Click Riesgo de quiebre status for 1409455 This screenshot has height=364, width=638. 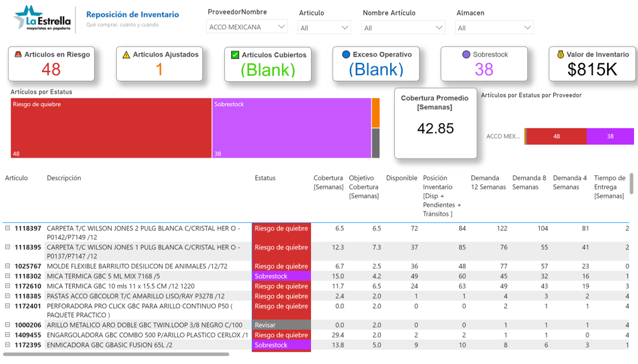click(x=282, y=335)
